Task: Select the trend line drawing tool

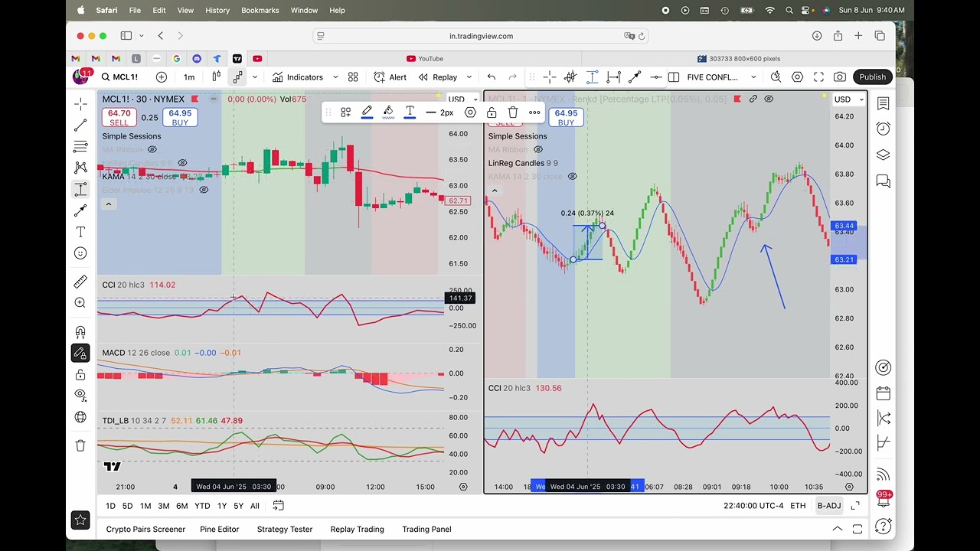Action: pos(80,125)
